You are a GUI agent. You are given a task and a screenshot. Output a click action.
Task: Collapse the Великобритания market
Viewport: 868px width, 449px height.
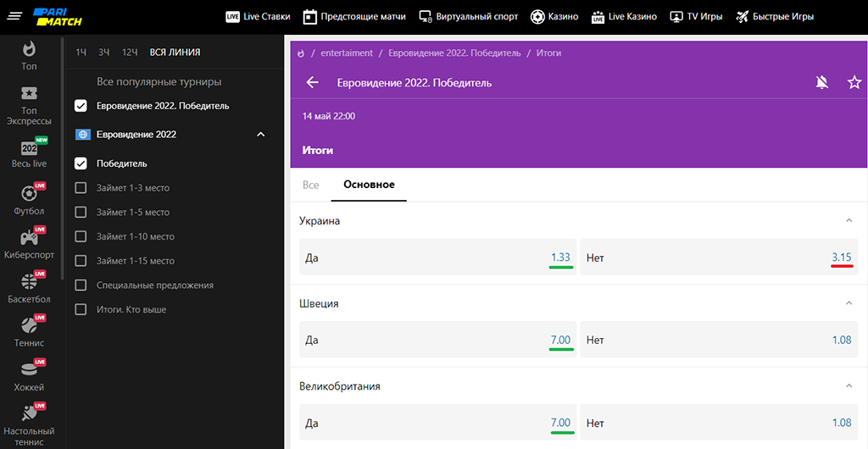tap(849, 386)
